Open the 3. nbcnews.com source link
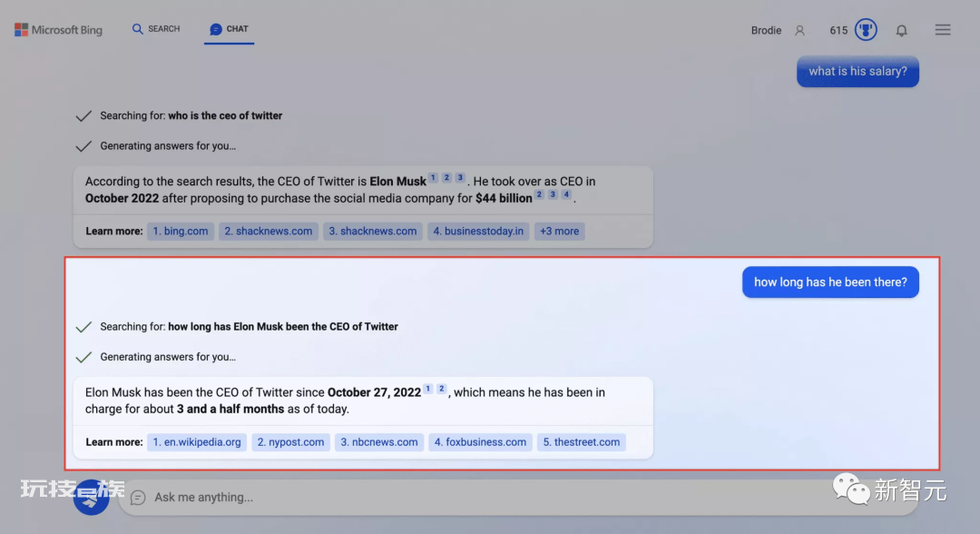 tap(378, 442)
